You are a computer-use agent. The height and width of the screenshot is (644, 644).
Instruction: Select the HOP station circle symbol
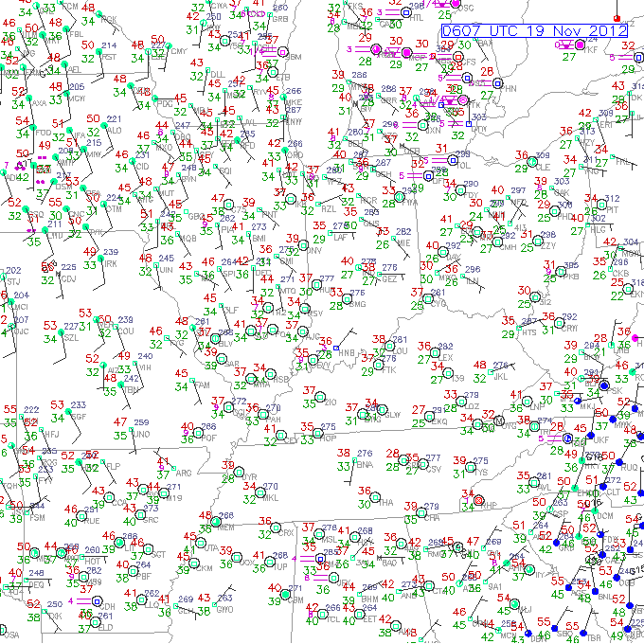click(x=317, y=433)
